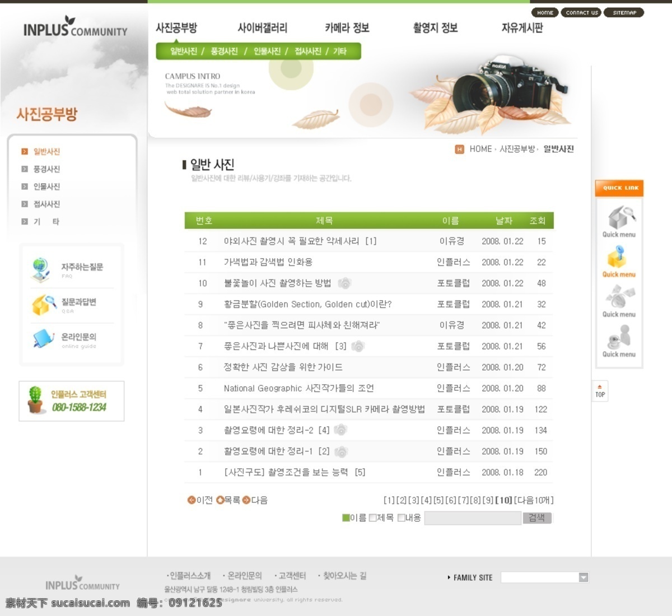
Task: Click camera icon beside post number 10
Action: (x=345, y=283)
